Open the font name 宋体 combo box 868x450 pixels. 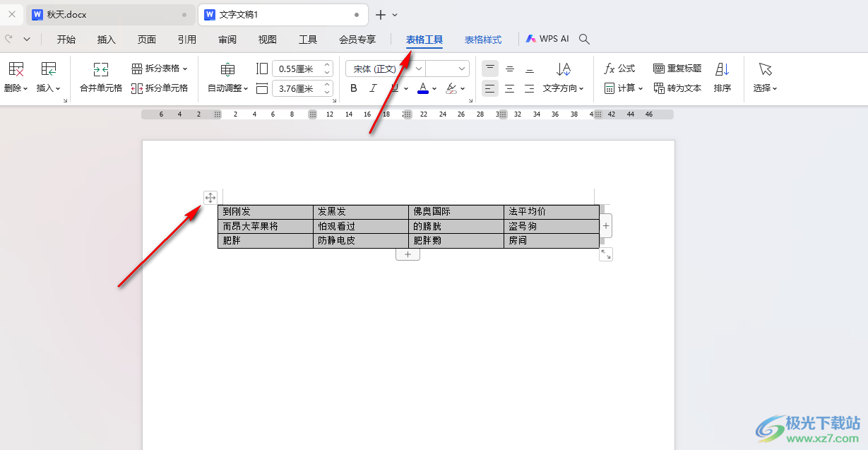pos(385,69)
